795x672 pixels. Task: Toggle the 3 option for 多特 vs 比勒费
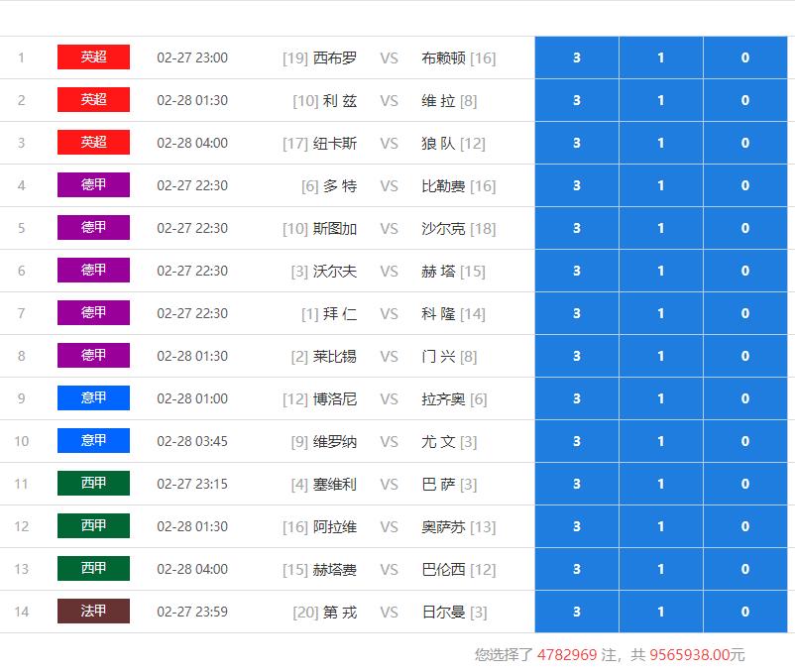[x=577, y=185]
